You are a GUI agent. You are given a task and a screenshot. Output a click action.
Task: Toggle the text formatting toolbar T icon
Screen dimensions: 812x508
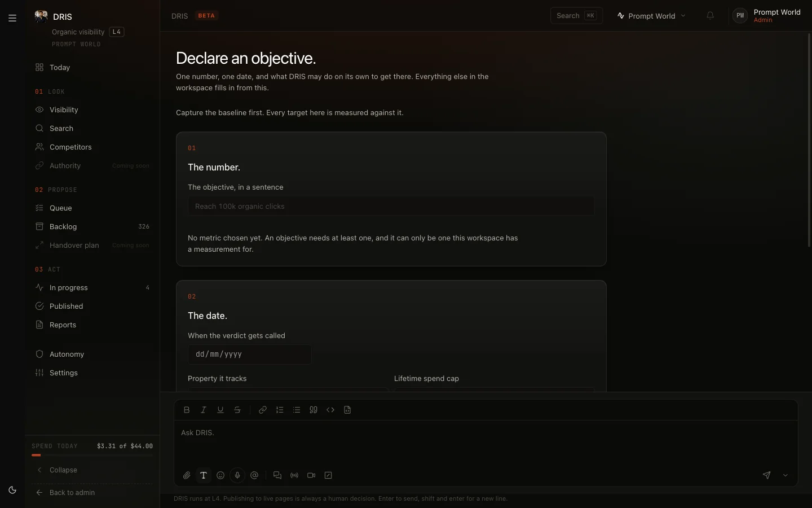(x=204, y=475)
